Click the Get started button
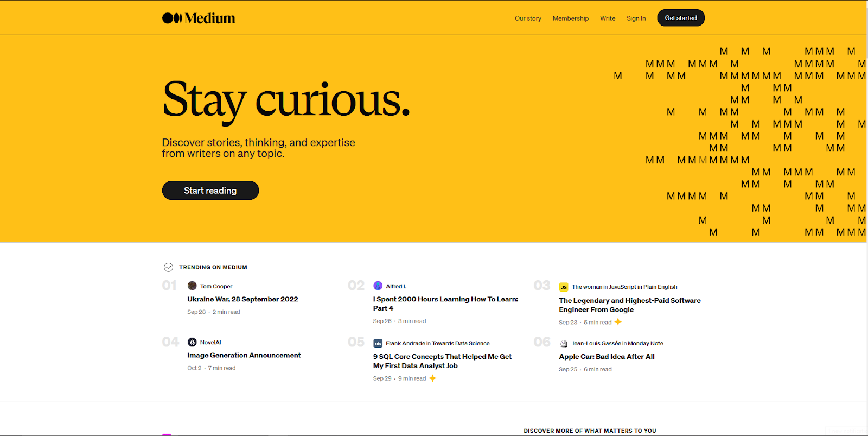868x436 pixels. click(x=681, y=18)
